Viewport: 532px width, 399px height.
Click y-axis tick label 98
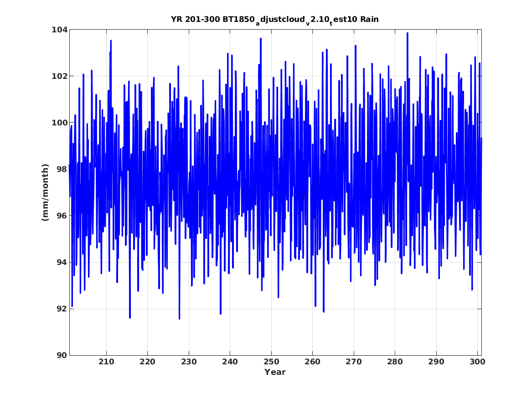pos(62,169)
